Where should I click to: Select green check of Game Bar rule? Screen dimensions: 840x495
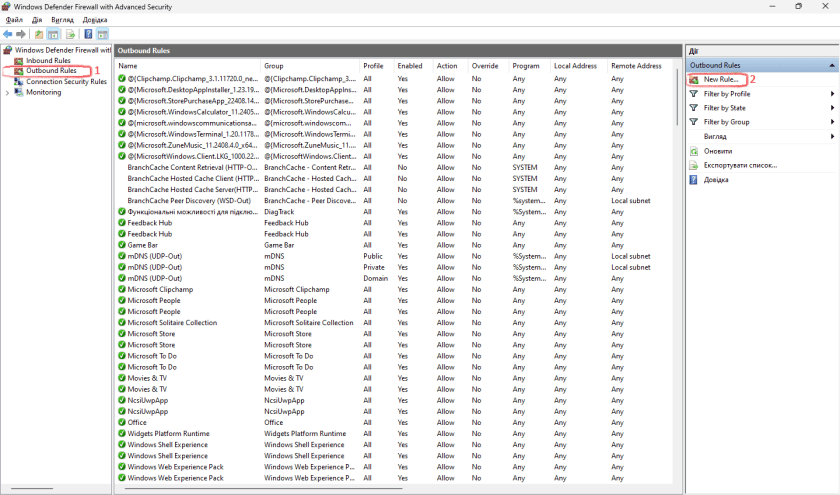click(122, 245)
